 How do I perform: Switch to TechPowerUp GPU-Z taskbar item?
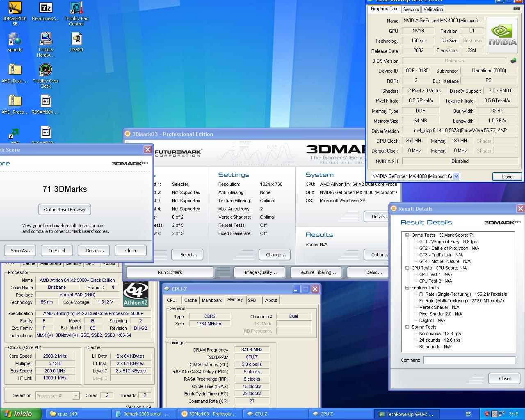click(x=407, y=414)
